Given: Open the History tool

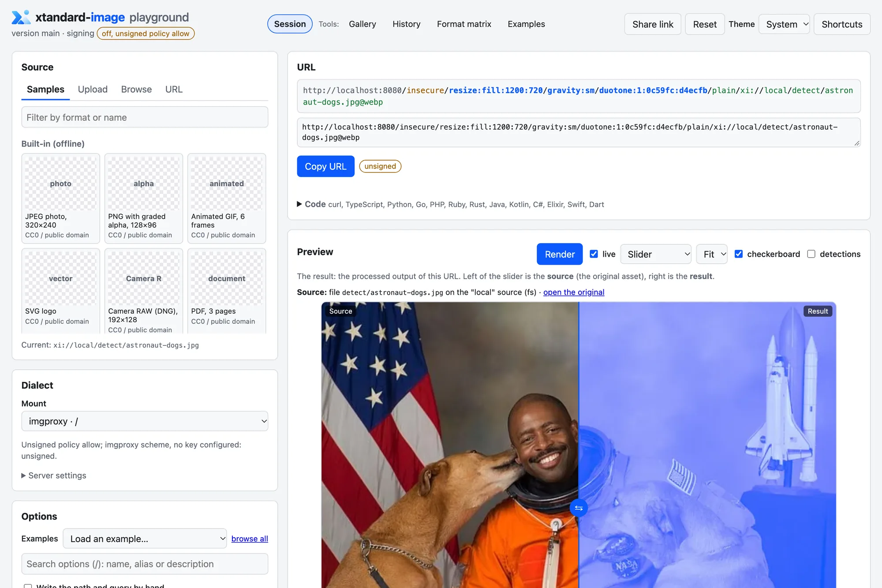Looking at the screenshot, I should [407, 24].
